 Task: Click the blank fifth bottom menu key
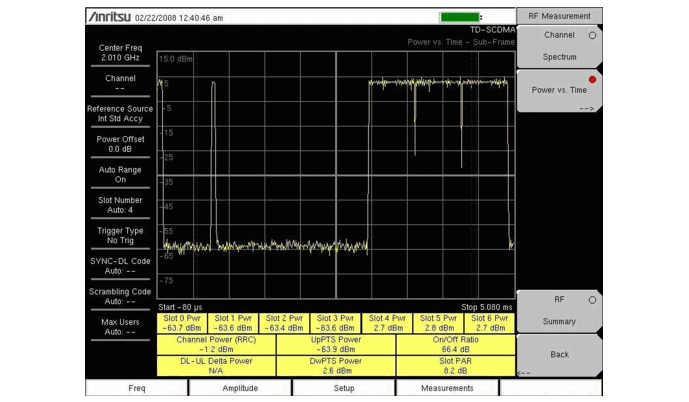(x=551, y=388)
